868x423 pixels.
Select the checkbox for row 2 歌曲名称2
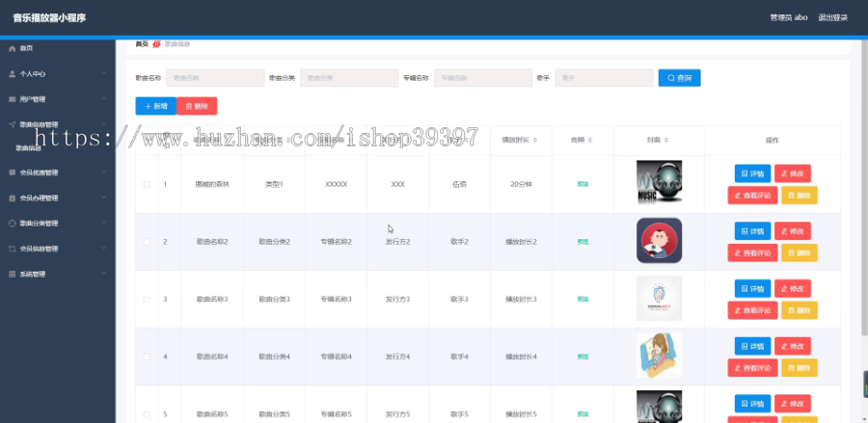[x=147, y=242]
